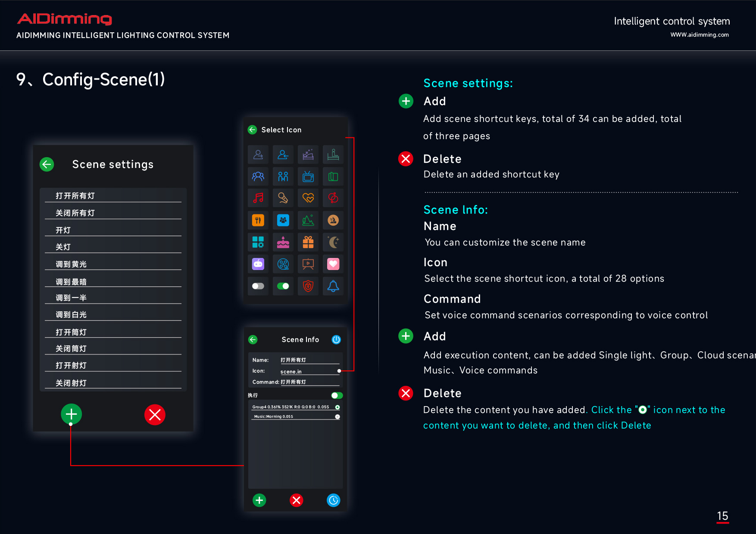This screenshot has width=756, height=534.
Task: Go back from Scene settings panel
Action: point(47,164)
